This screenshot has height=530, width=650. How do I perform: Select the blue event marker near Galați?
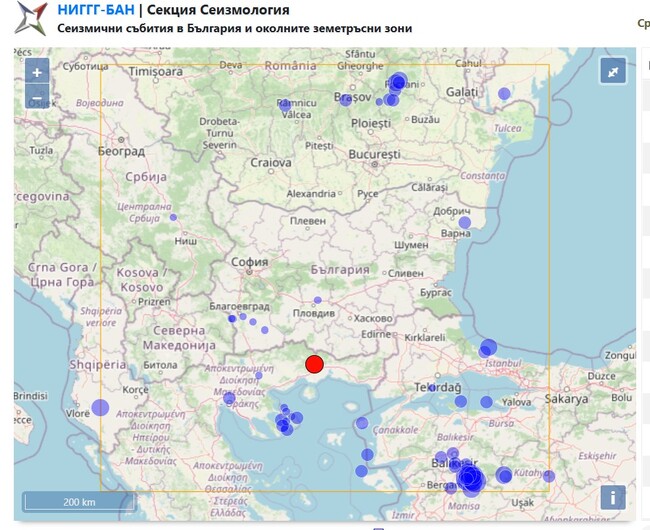click(504, 94)
